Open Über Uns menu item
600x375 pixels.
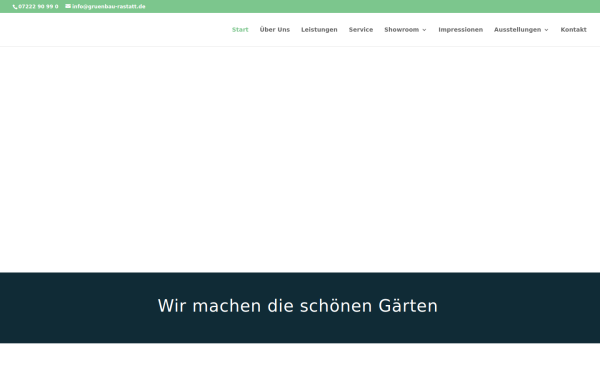click(x=275, y=29)
